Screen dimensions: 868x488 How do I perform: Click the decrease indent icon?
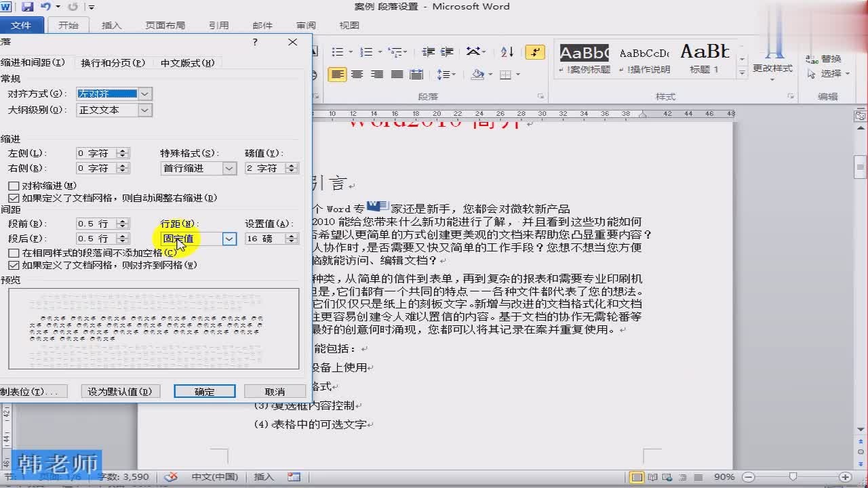click(x=428, y=52)
